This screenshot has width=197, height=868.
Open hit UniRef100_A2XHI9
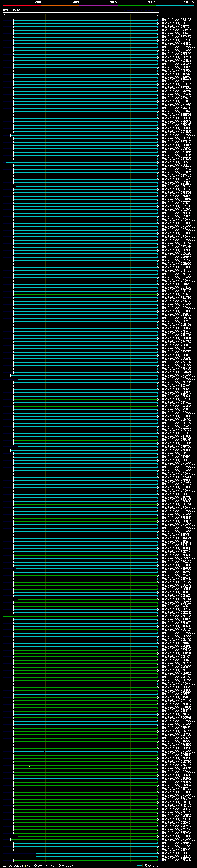click(x=177, y=60)
